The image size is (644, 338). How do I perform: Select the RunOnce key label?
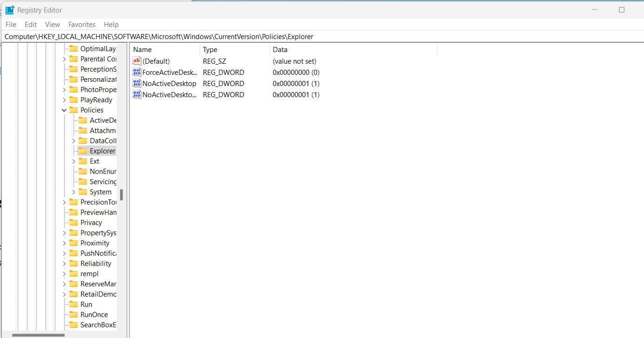point(94,315)
